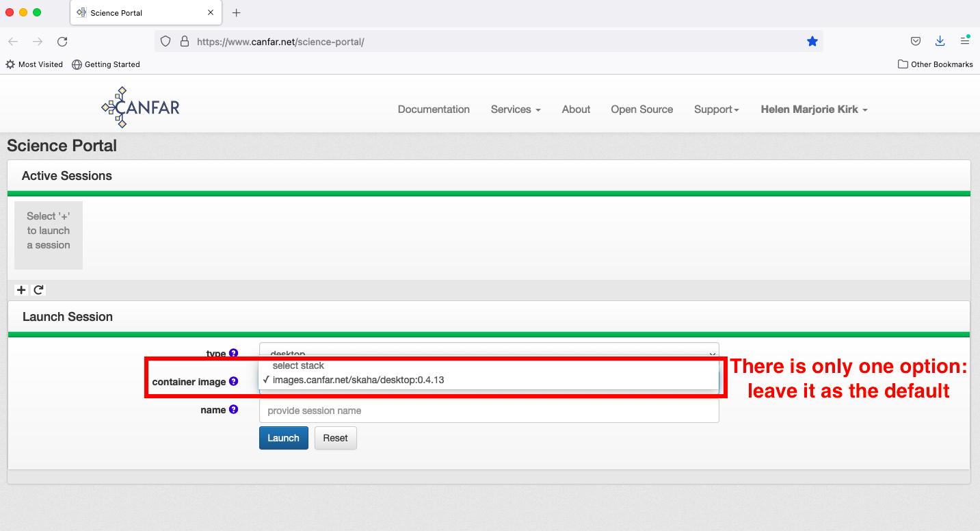This screenshot has width=980, height=531.
Task: Click the blue Launch button
Action: click(284, 438)
